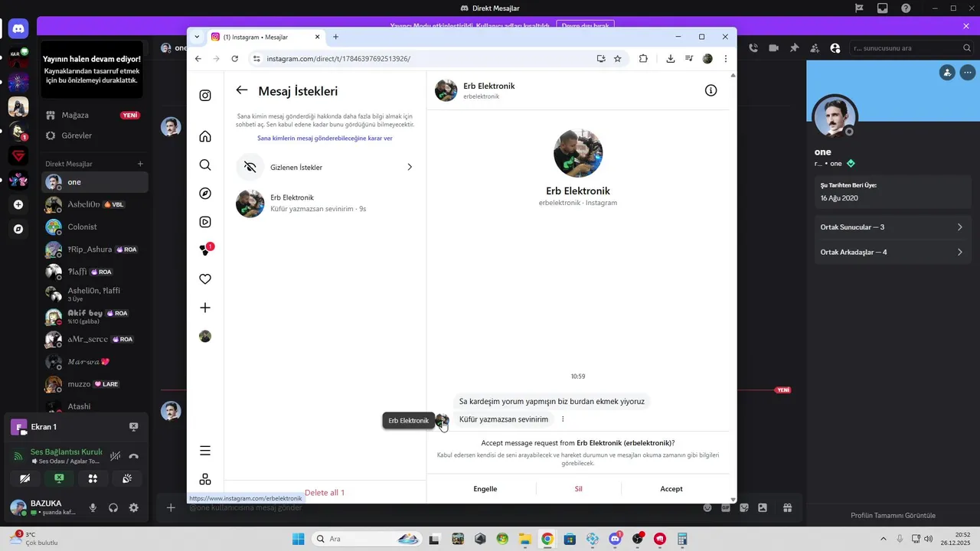Open Discord user settings gear
The height and width of the screenshot is (551, 980).
pos(134,507)
